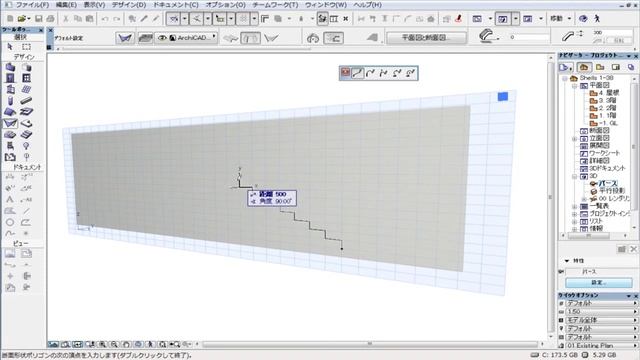The image size is (640, 360).
Task: Click the Undo arrow icon
Action: point(105,19)
